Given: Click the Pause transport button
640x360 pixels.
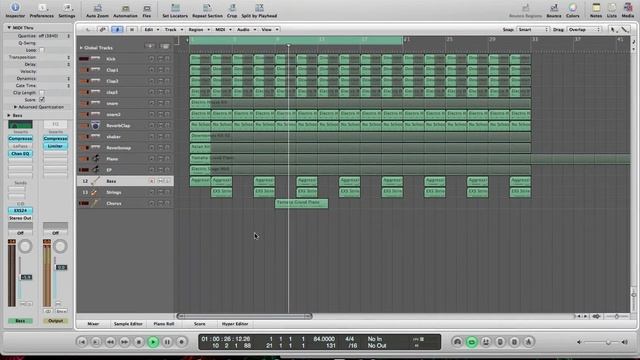Looking at the screenshot, I should coord(167,342).
